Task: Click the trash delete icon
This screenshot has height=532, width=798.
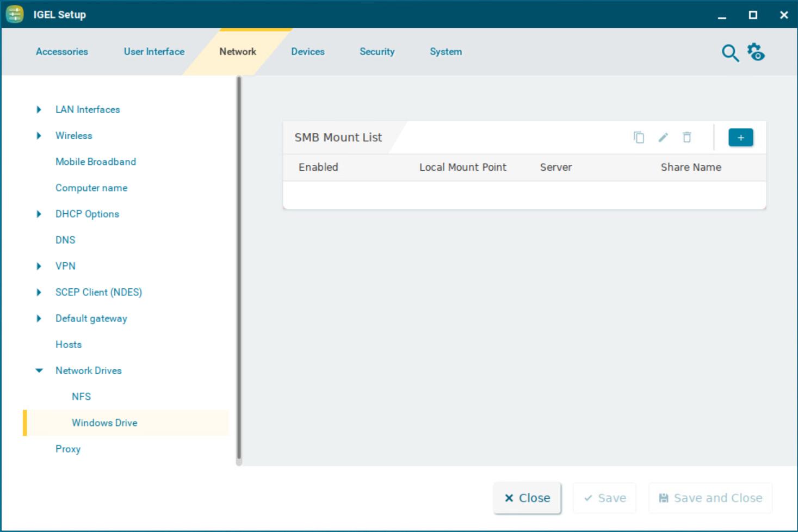Action: pos(686,138)
